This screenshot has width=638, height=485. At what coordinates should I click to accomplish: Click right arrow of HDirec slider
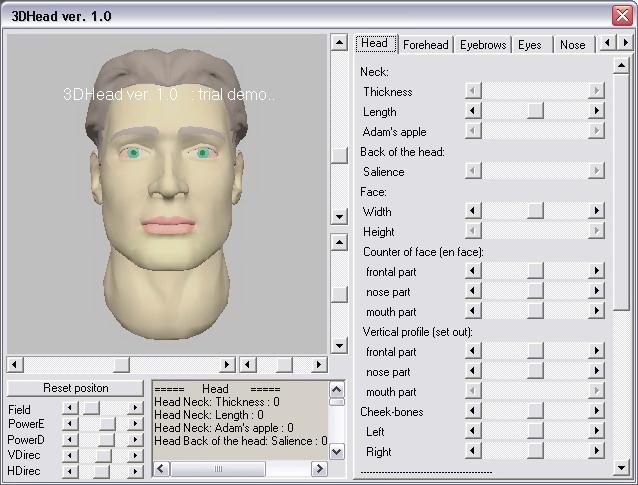tap(135, 470)
